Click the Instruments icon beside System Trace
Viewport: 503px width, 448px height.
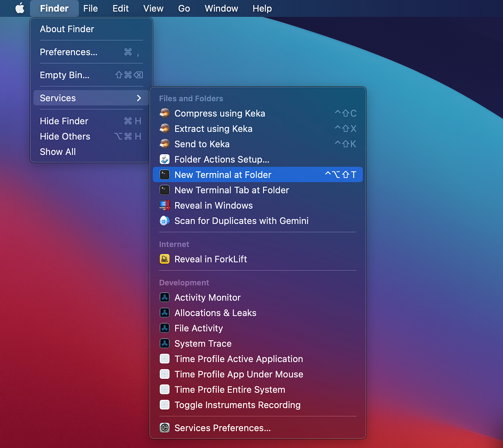pyautogui.click(x=165, y=344)
